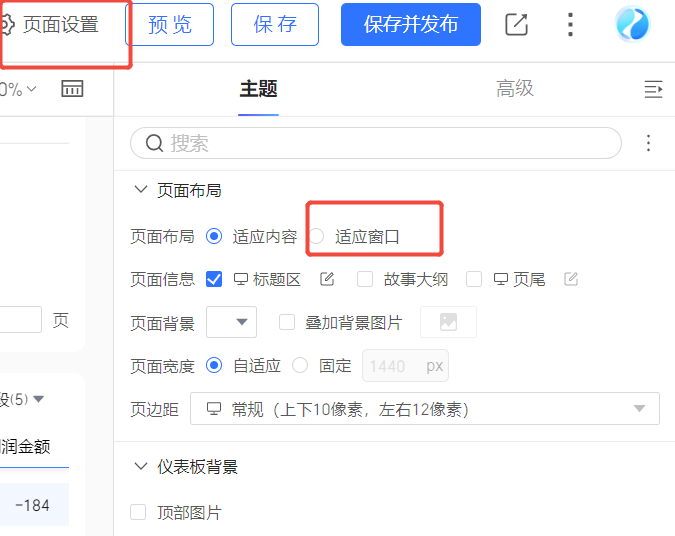Click the user avatar icon
Screen dimensions: 675x536
click(632, 24)
